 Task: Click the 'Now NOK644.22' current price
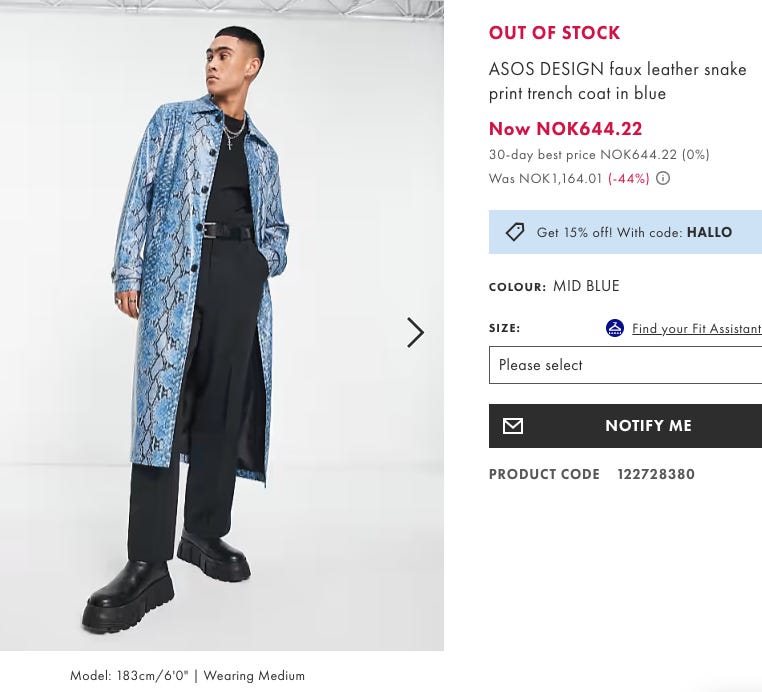pos(565,129)
